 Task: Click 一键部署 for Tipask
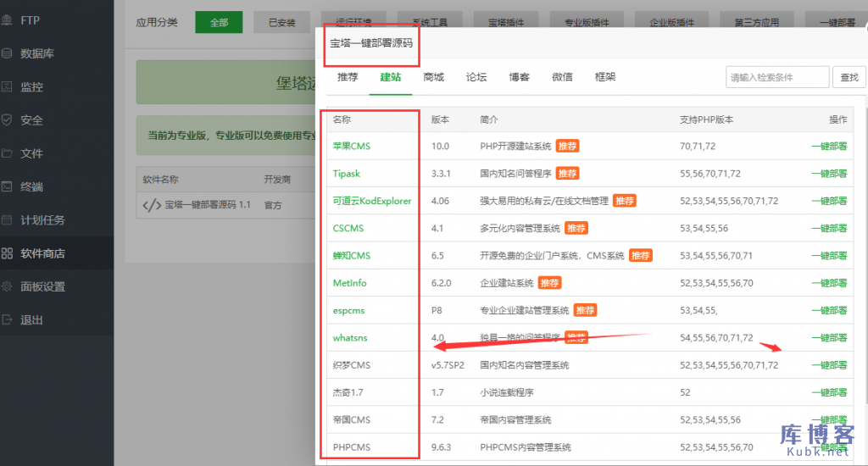829,173
